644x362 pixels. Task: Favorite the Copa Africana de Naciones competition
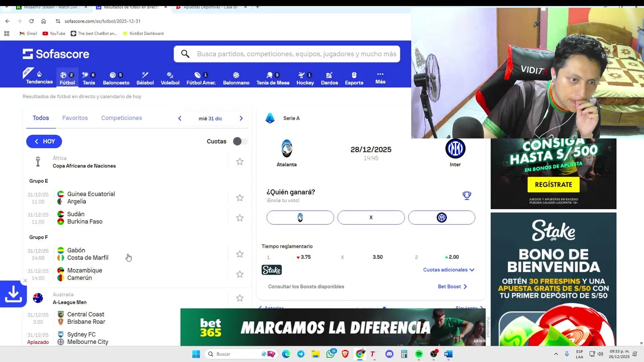(240, 162)
